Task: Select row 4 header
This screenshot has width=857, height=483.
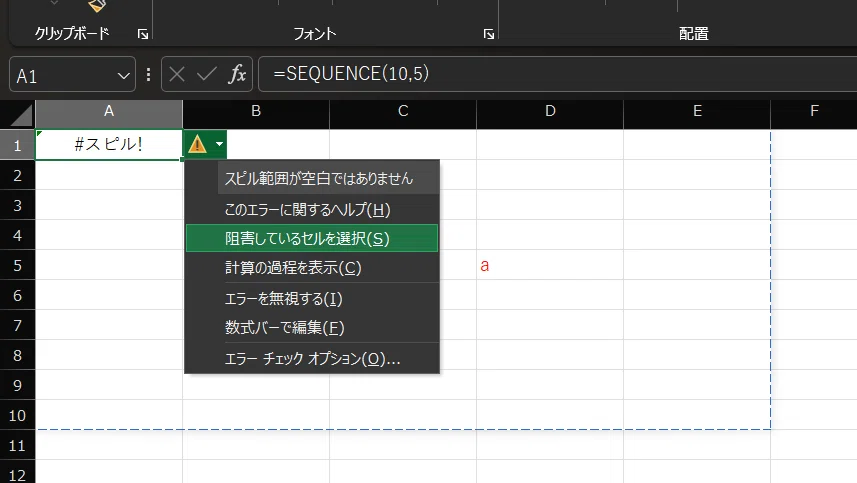Action: coord(17,235)
